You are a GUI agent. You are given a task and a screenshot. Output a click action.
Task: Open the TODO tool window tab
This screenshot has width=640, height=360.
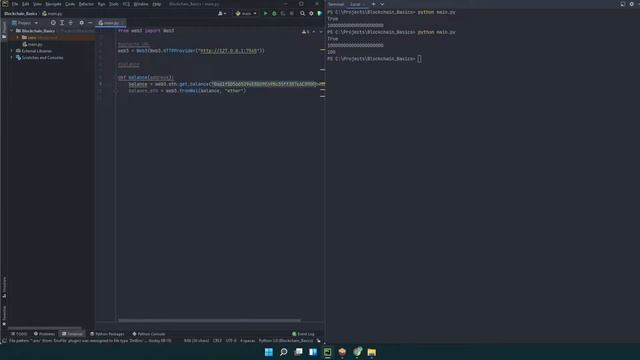(x=19, y=334)
